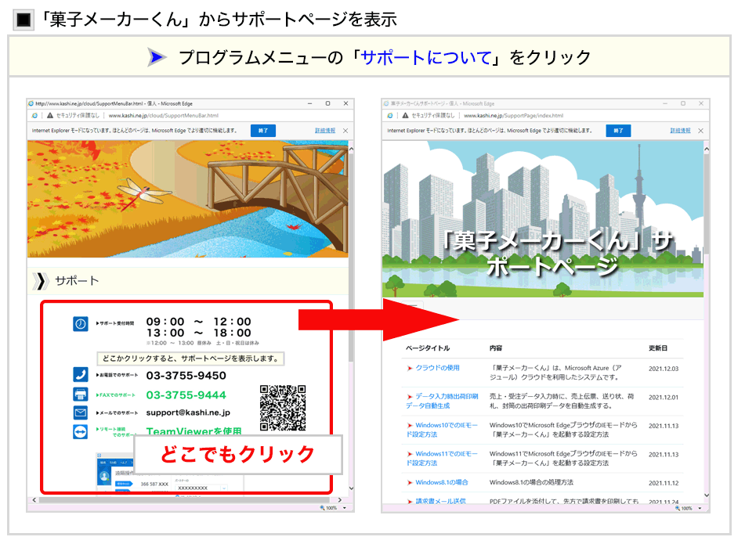Click the left window's address bar URL

pos(164,116)
